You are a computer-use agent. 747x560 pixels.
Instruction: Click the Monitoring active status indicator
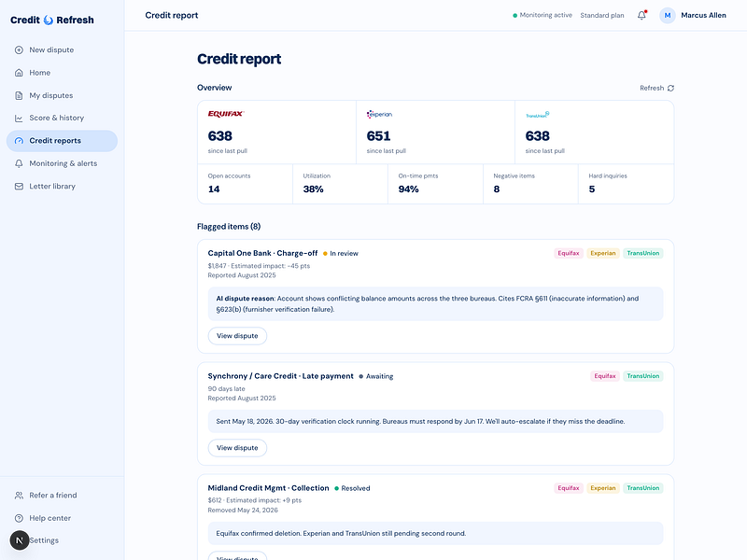tap(543, 15)
